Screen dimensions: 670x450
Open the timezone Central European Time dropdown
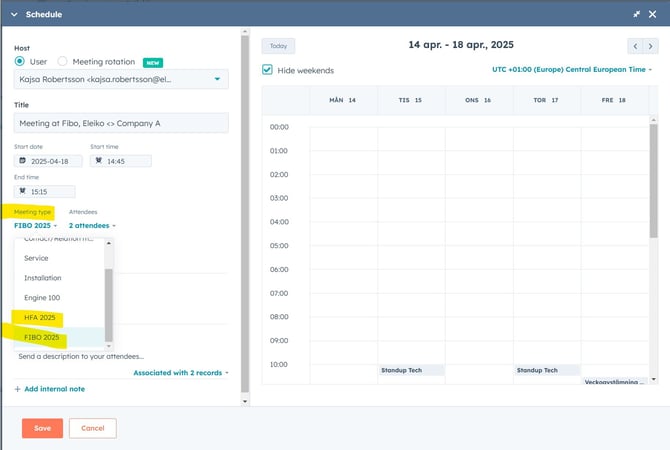573,70
